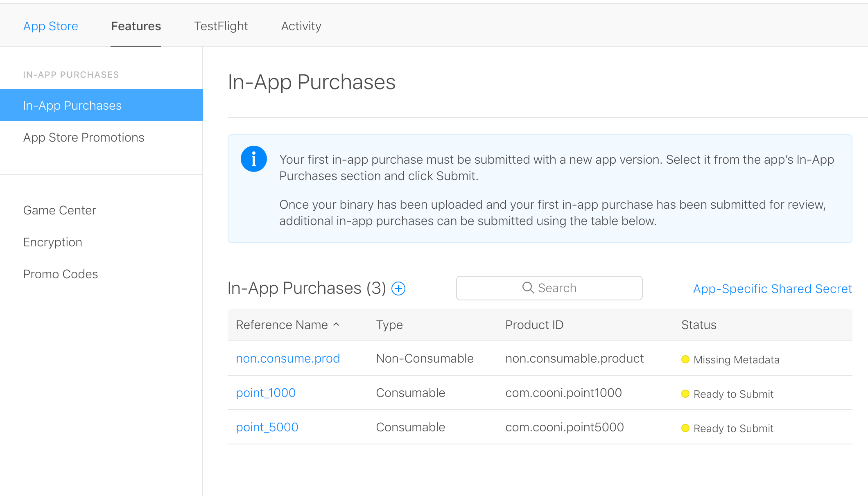Open App Store Promotions in sidebar
The width and height of the screenshot is (868, 496).
(84, 138)
